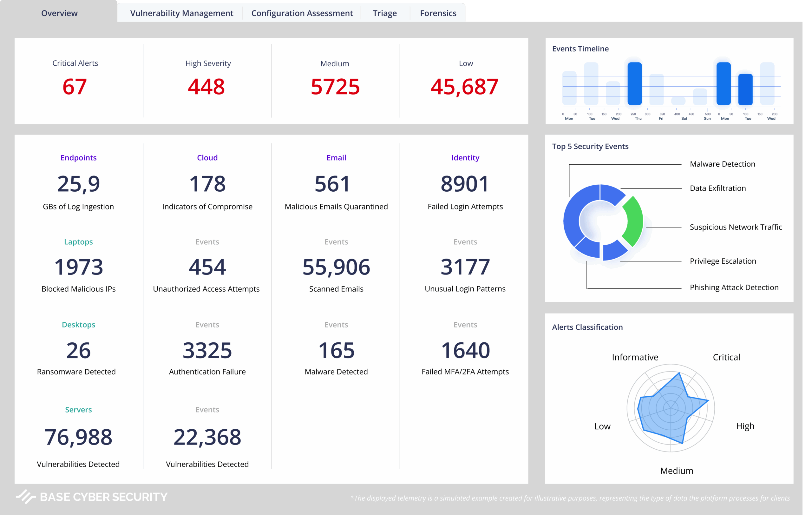Open the Low alerts value 45,687
This screenshot has height=515, width=812.
(464, 87)
